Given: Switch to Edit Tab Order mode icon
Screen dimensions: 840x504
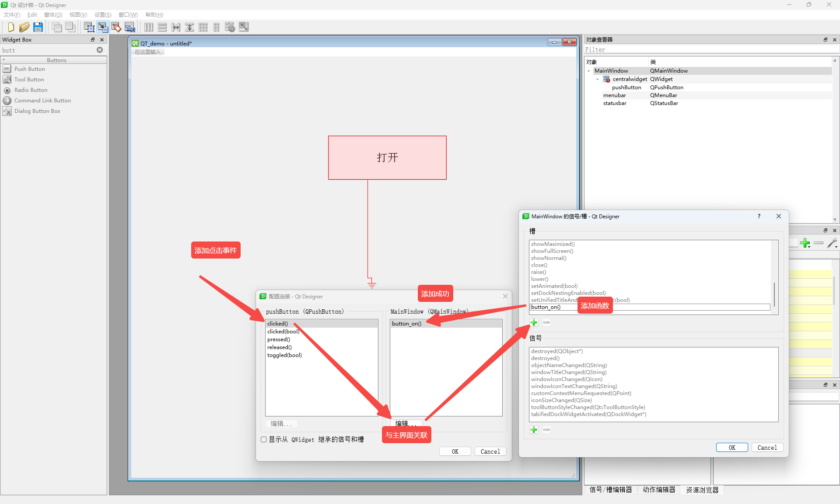Looking at the screenshot, I should click(x=130, y=27).
